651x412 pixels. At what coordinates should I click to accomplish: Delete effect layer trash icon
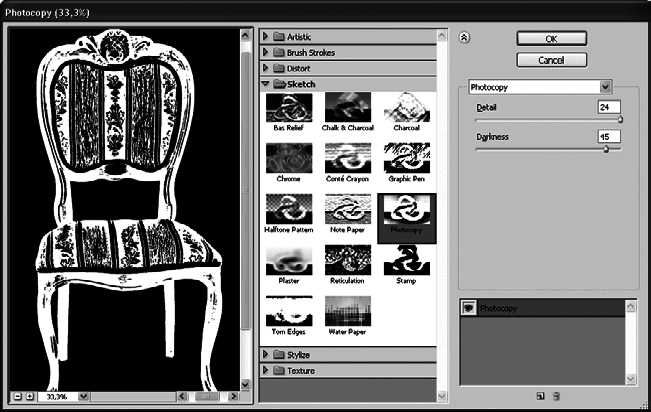pyautogui.click(x=557, y=396)
